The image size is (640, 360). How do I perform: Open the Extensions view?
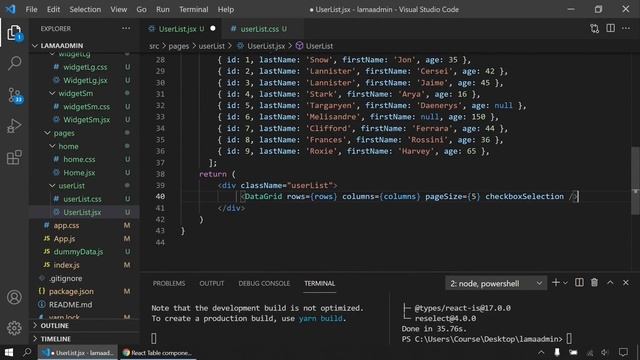coord(14,157)
